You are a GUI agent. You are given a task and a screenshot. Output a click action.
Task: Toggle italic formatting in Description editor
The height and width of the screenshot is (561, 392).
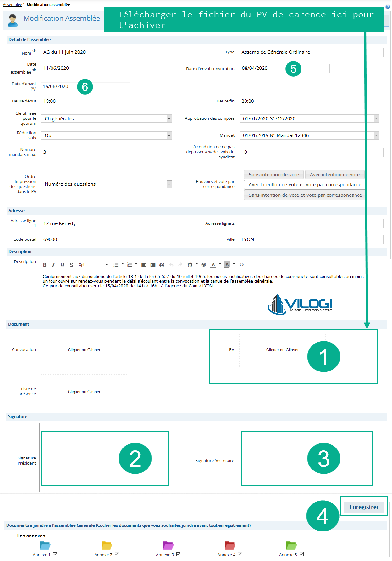pos(53,265)
